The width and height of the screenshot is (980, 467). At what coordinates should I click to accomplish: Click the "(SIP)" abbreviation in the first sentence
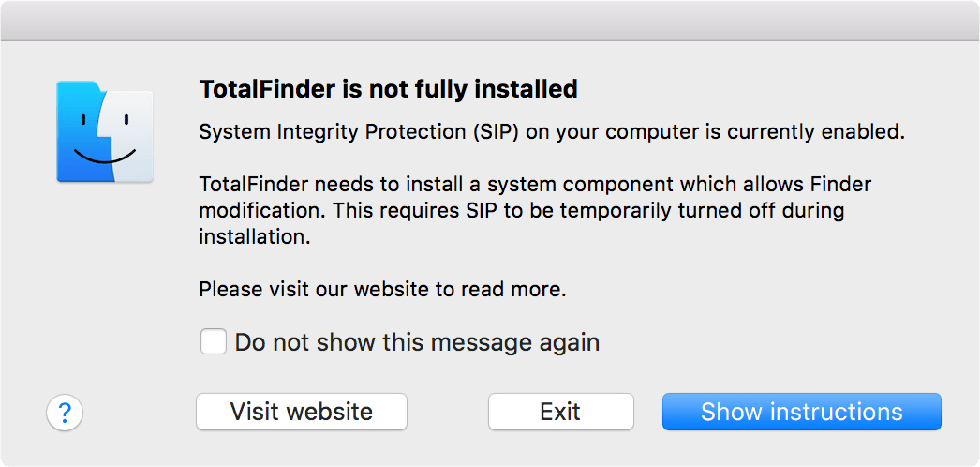tap(491, 131)
